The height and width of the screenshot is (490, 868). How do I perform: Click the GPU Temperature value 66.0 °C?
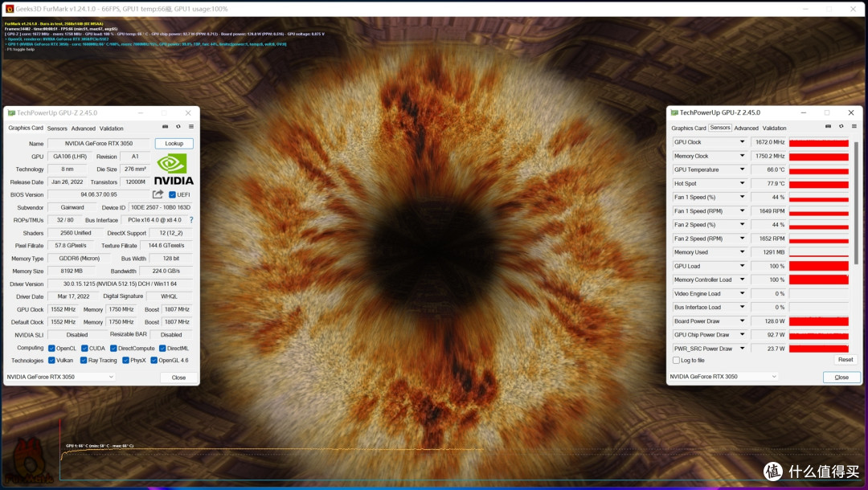point(769,169)
